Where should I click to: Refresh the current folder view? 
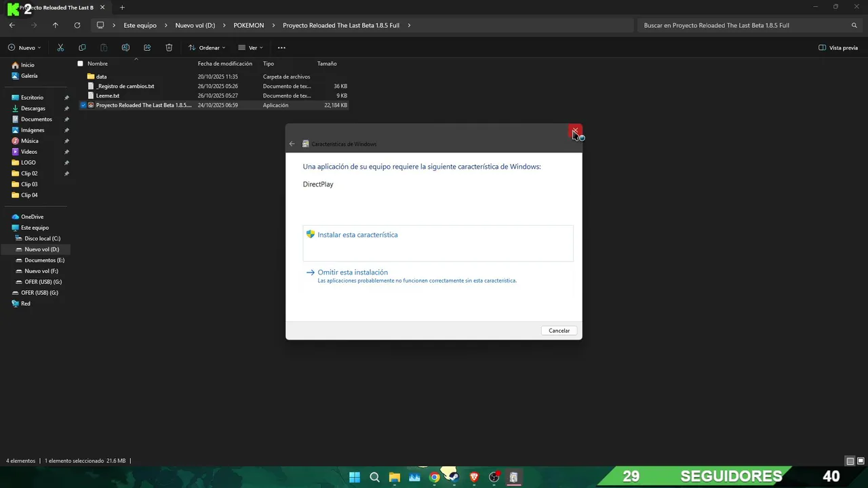(77, 25)
